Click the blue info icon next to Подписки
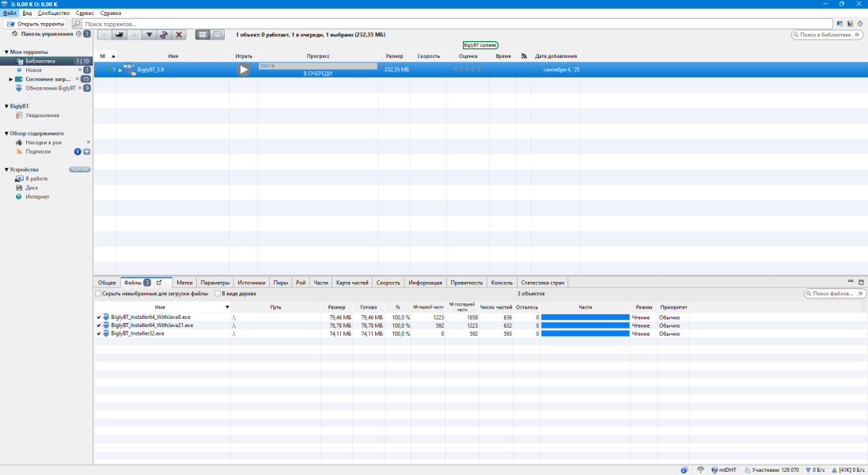This screenshot has width=868, height=475. 78,151
